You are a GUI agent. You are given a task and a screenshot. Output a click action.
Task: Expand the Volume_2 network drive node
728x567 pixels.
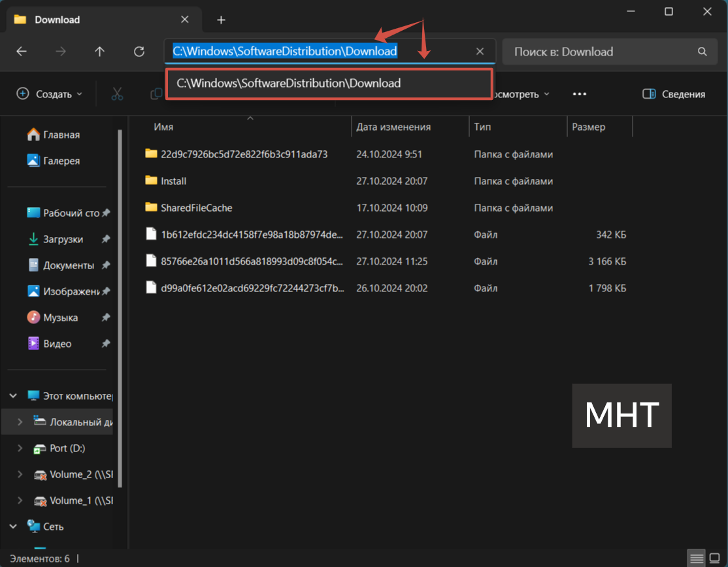click(20, 474)
